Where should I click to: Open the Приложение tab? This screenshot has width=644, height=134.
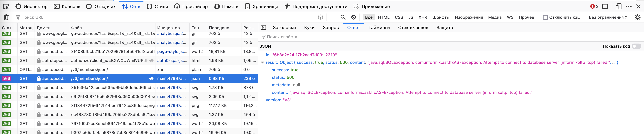372,7
